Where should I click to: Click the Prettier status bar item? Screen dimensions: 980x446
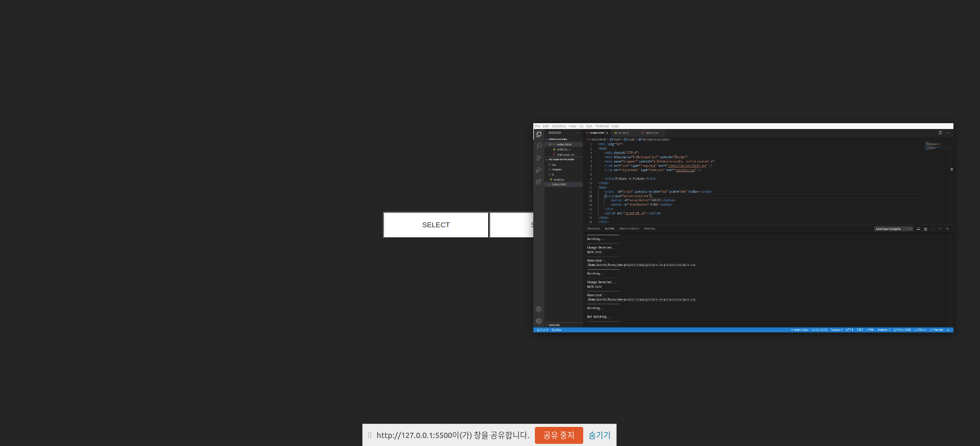pyautogui.click(x=936, y=330)
